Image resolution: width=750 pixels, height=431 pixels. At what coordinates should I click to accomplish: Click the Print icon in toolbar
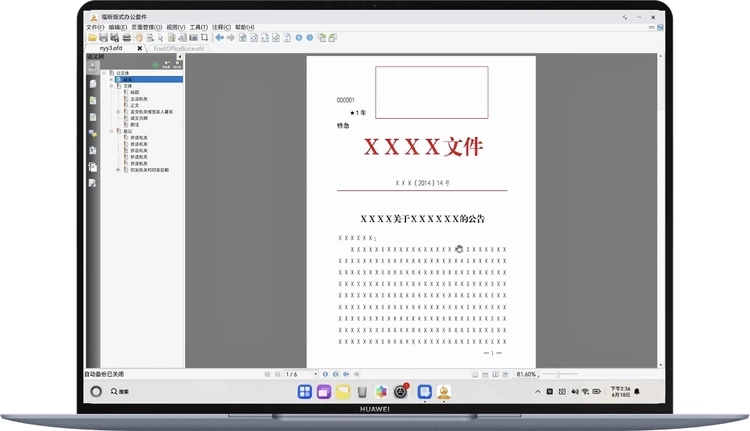click(125, 38)
